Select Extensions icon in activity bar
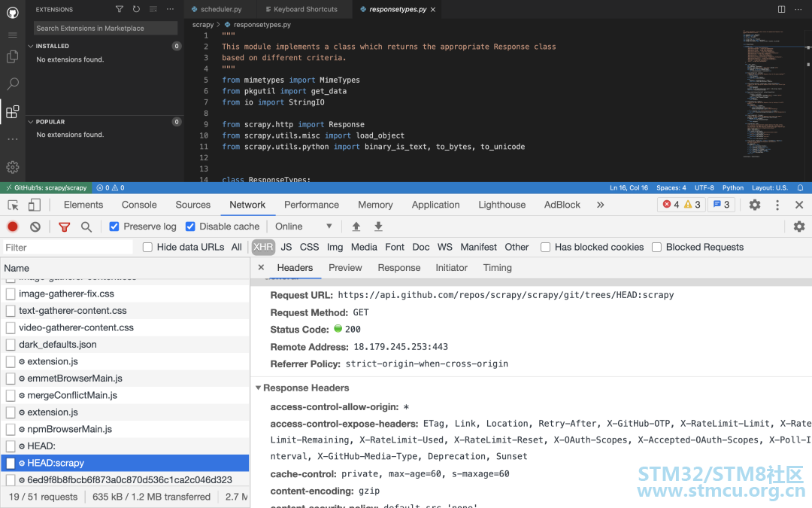This screenshot has height=508, width=812. [13, 111]
